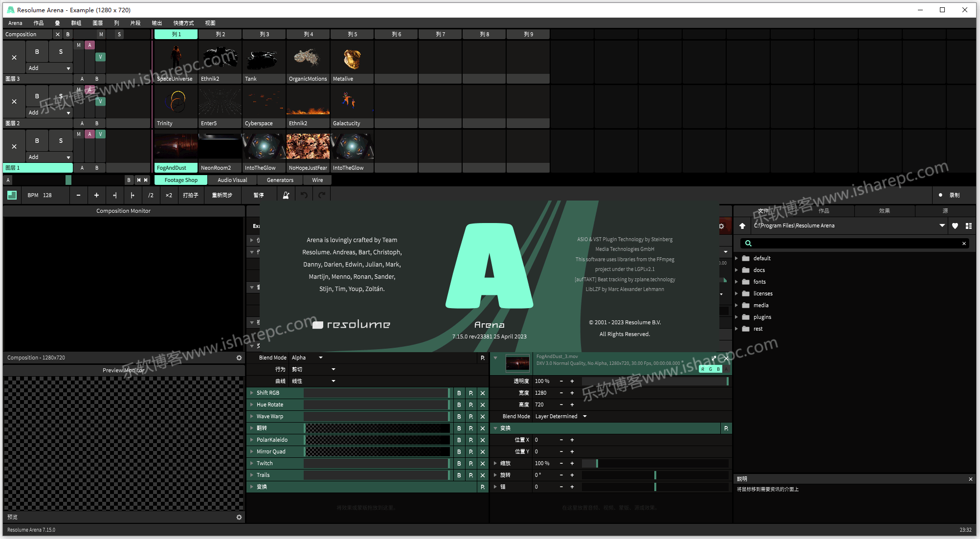Open Composition monitor settings gear
This screenshot has width=980, height=539.
coord(239,358)
